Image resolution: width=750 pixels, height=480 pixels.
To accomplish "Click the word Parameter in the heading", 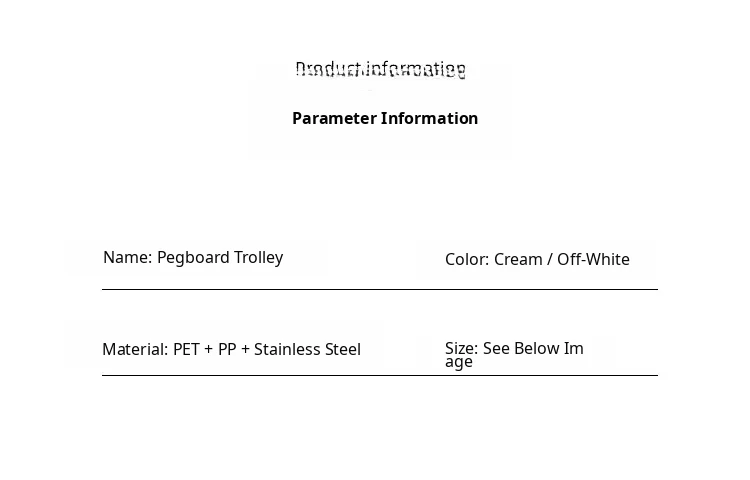I will pyautogui.click(x=334, y=118).
